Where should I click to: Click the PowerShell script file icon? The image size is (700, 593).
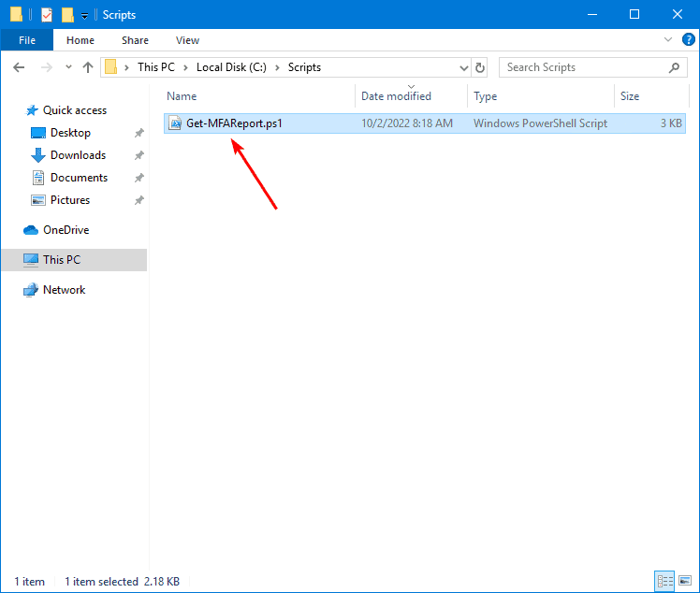[175, 123]
